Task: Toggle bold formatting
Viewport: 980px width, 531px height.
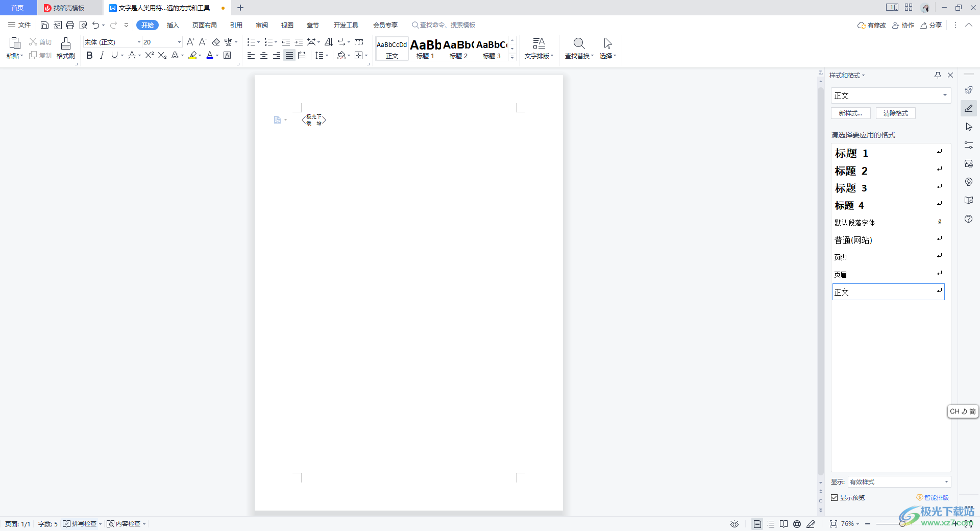Action: click(x=89, y=55)
